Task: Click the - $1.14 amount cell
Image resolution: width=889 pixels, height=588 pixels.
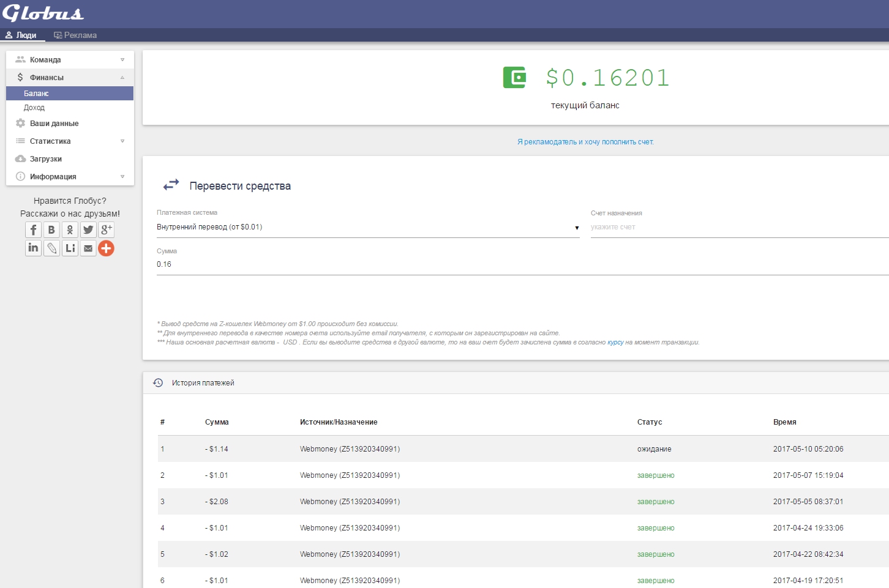Action: [217, 449]
